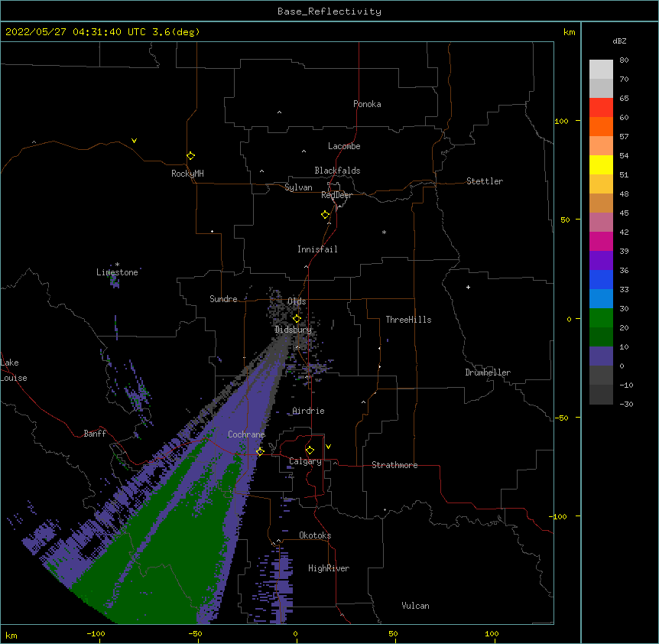
Task: Click the Strathmore label
Action: click(x=394, y=465)
